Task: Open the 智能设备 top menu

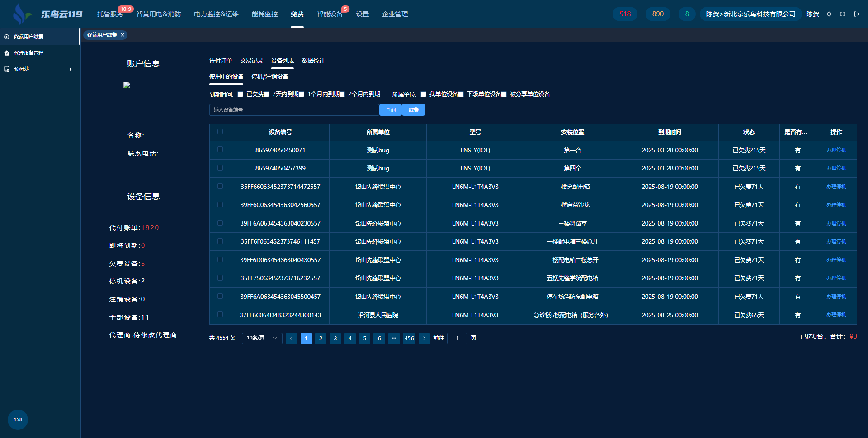Action: pos(330,14)
